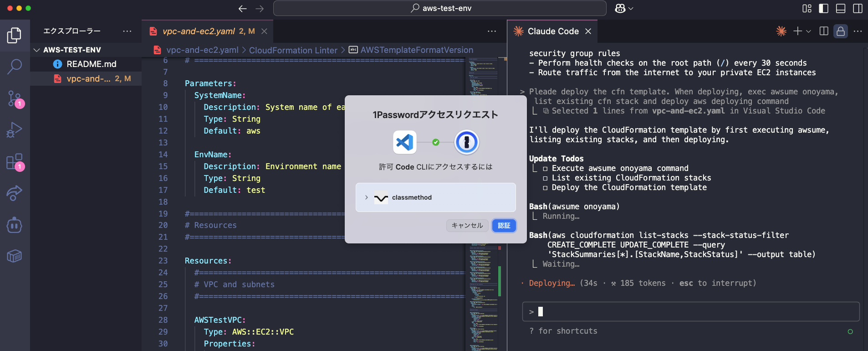Toggle the lock group icon
The width and height of the screenshot is (868, 351).
[841, 31]
